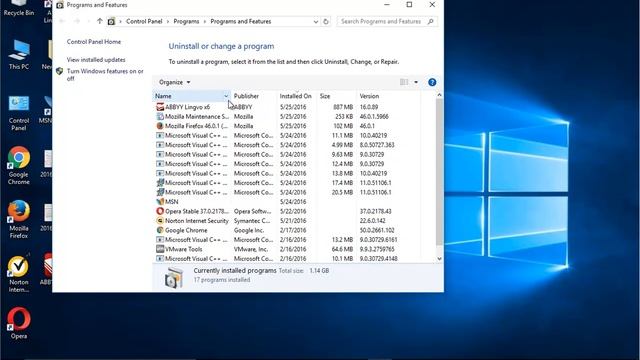Viewport: 640px width, 360px height.
Task: Select the VMware Tools list icon
Action: pos(160,249)
